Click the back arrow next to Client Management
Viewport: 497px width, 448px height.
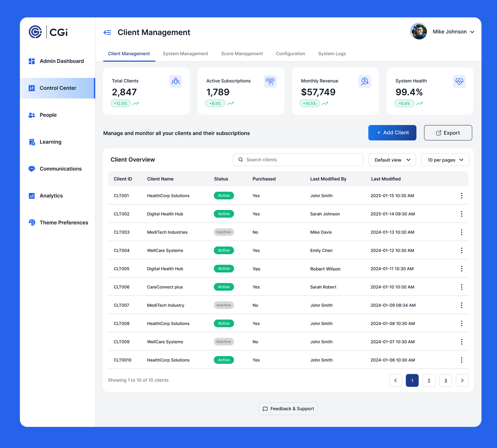tap(107, 32)
